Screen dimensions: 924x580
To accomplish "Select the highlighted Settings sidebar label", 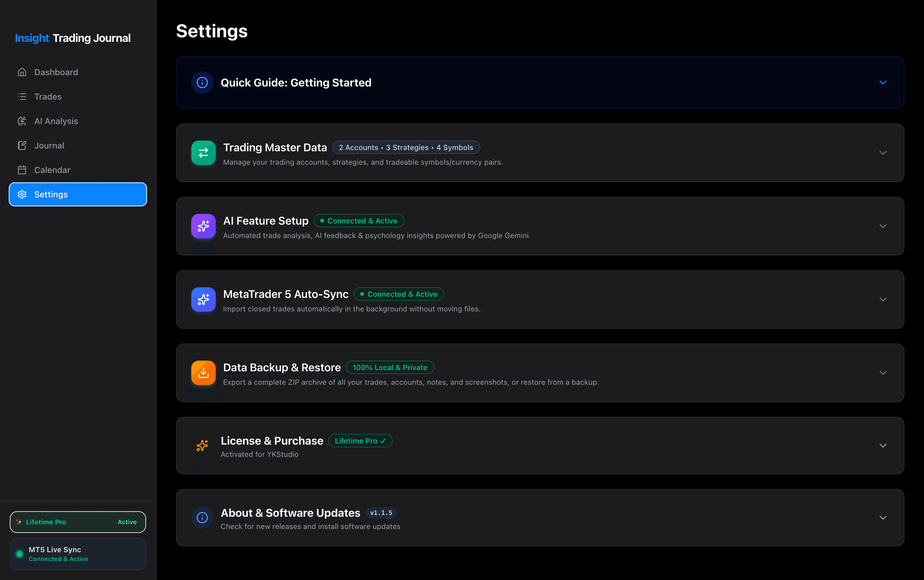I will (51, 194).
